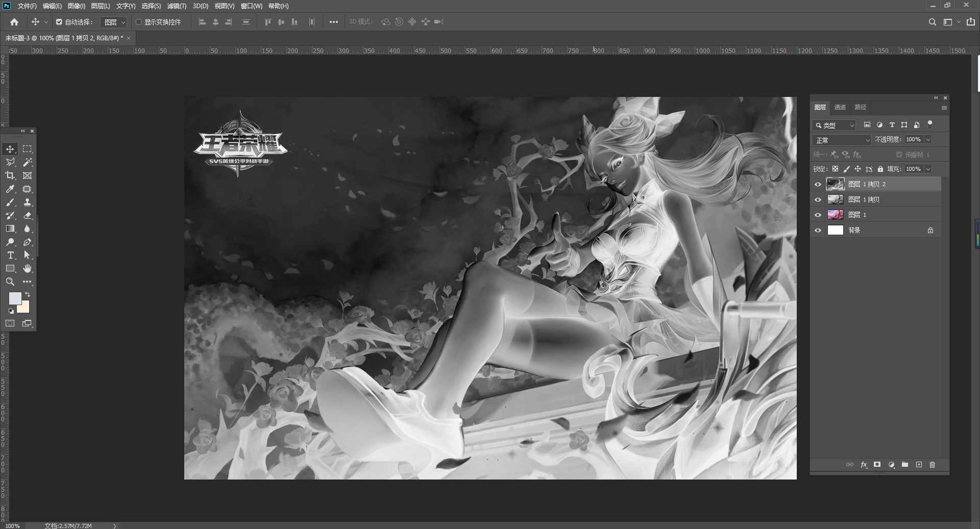This screenshot has width=980, height=529.
Task: Select the Clone Stamp tool
Action: (x=27, y=202)
